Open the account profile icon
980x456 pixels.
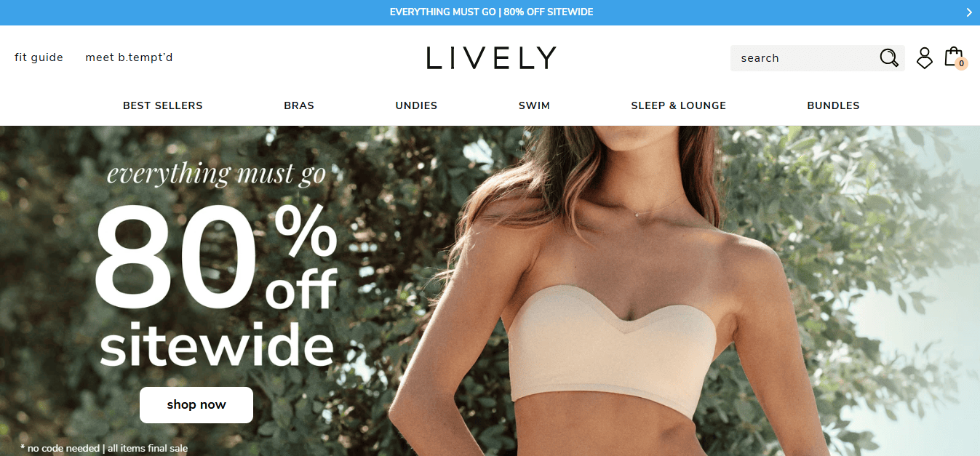pyautogui.click(x=924, y=58)
